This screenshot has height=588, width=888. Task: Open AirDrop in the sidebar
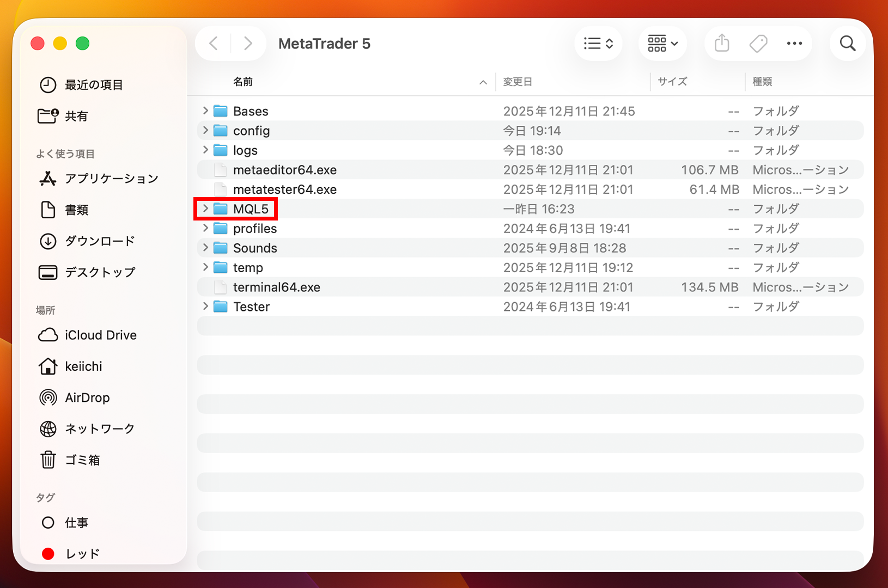pos(87,397)
